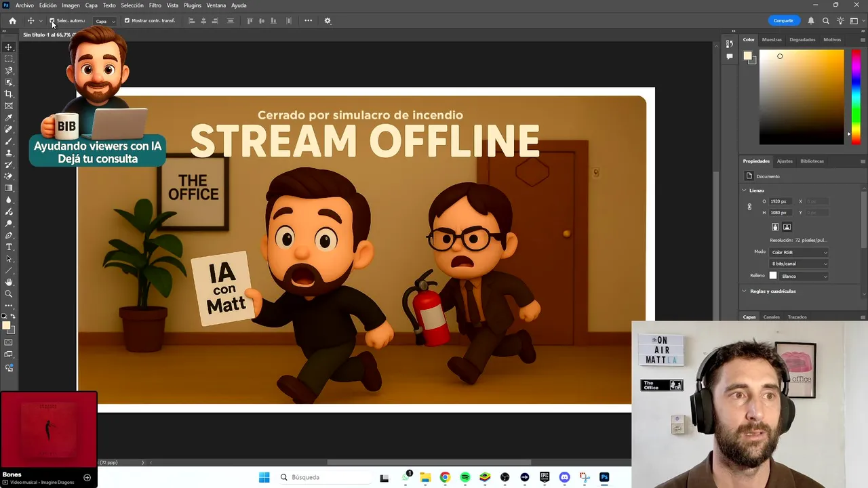
Task: Switch to the Muestras tab
Action: point(772,39)
